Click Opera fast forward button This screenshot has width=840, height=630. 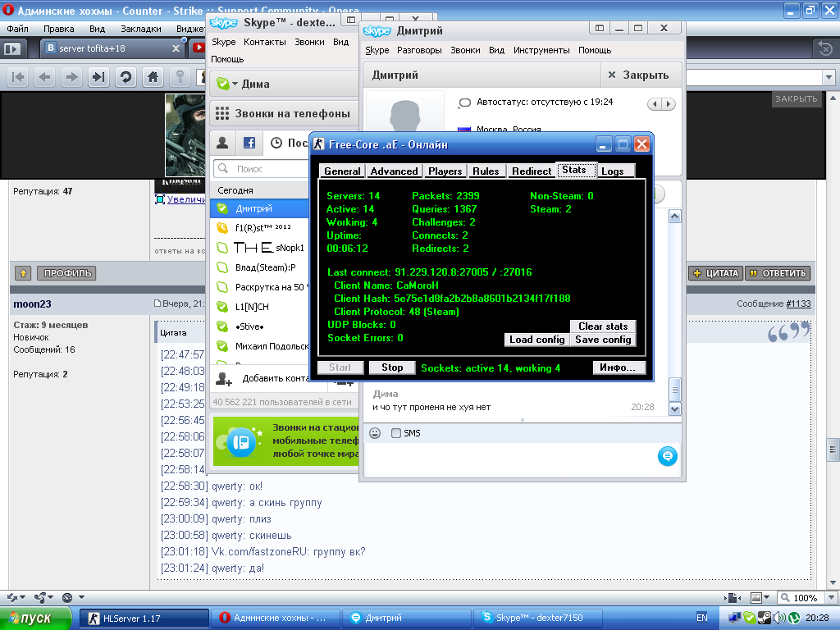tap(98, 77)
